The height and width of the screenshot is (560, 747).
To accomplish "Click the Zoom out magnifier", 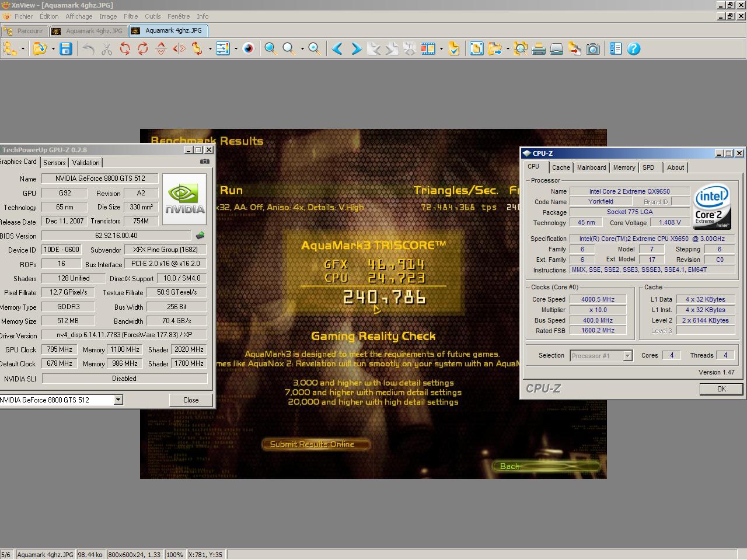I will click(289, 49).
